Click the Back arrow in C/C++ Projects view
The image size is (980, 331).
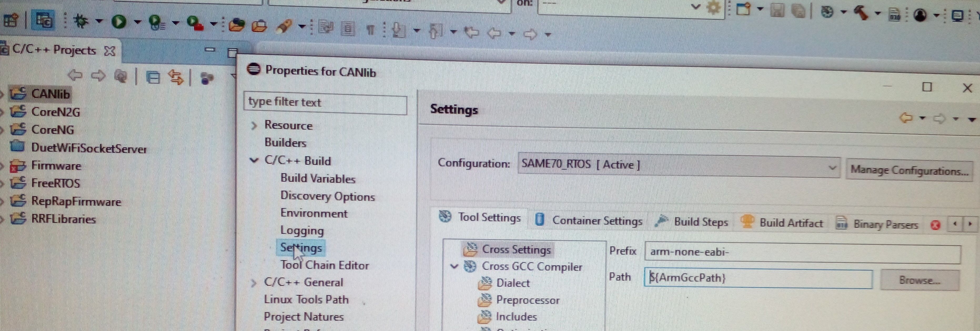coord(75,75)
